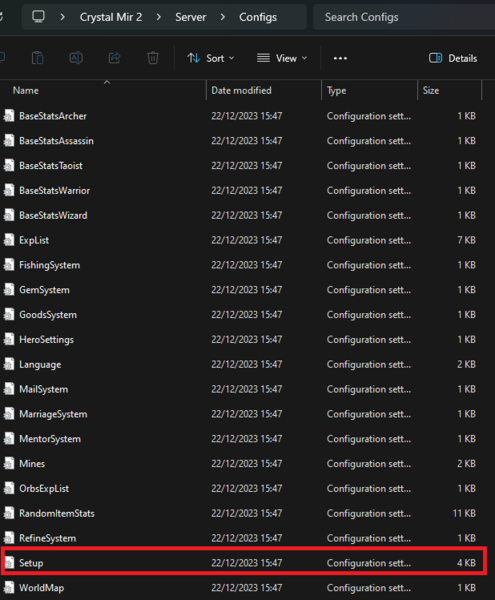Viewport: 495px width, 600px height.
Task: Select the ExpList file icon
Action: (x=9, y=240)
